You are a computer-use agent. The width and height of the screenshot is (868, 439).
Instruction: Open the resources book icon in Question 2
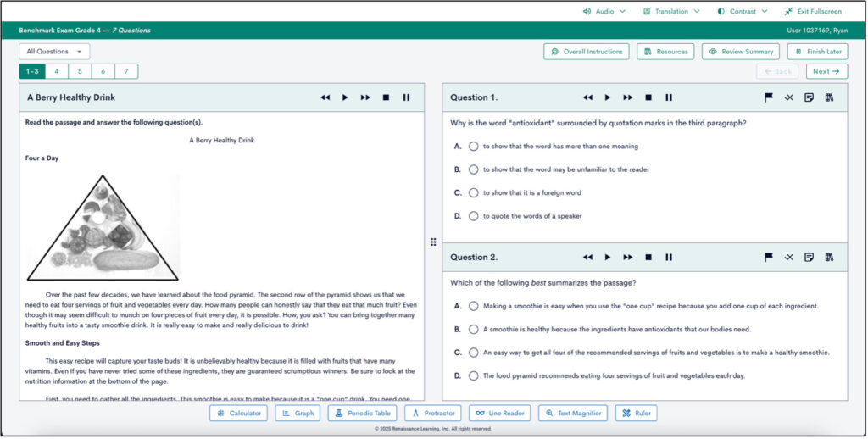coord(829,258)
